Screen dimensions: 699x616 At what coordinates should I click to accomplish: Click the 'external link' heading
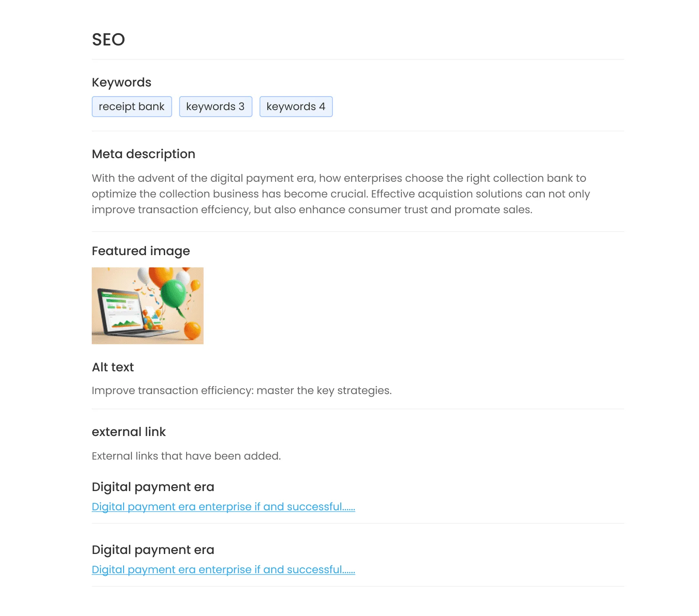129,432
